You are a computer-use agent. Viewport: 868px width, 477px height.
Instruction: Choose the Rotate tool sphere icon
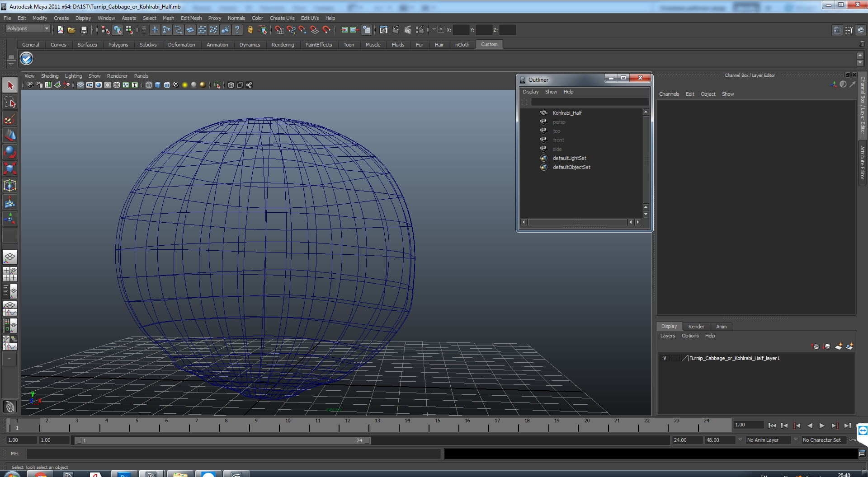coord(10,152)
